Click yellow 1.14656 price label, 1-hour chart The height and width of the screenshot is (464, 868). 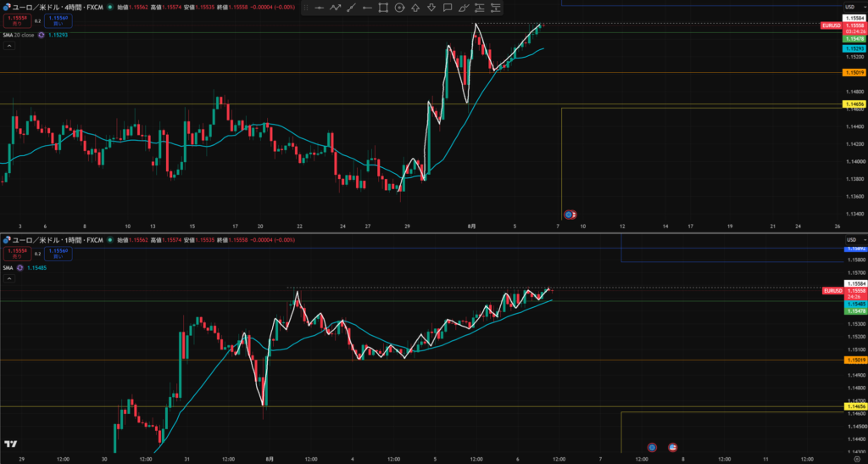[855, 406]
